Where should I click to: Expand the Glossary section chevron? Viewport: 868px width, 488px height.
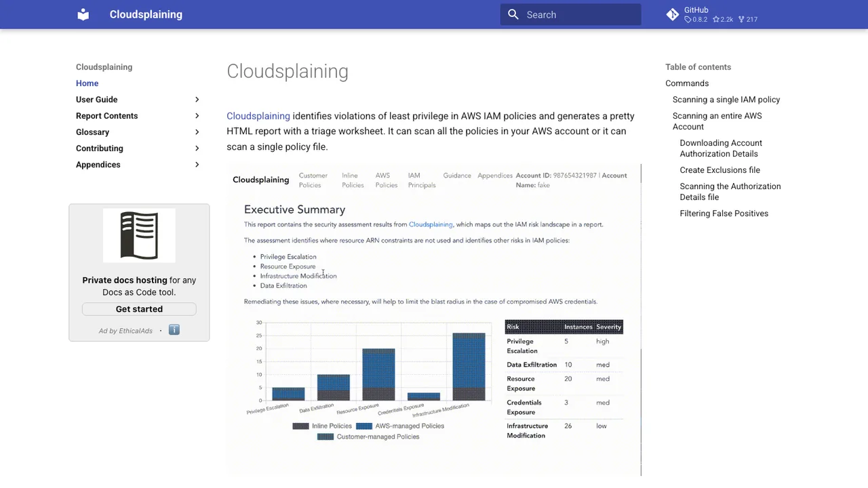197,132
